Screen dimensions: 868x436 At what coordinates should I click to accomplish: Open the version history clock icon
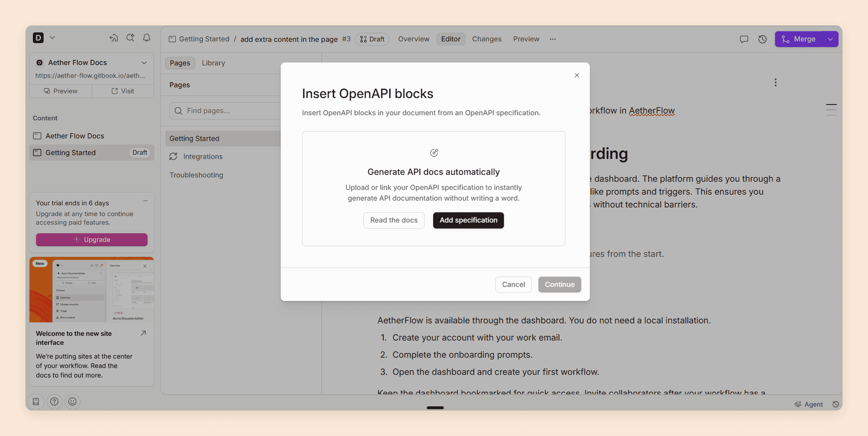[x=762, y=39]
